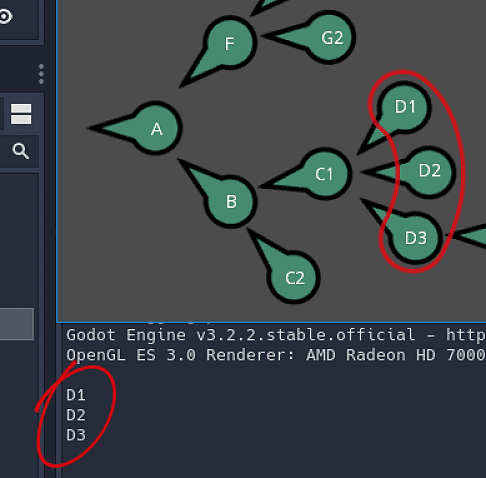Open the three-dot panel options menu

[41, 74]
